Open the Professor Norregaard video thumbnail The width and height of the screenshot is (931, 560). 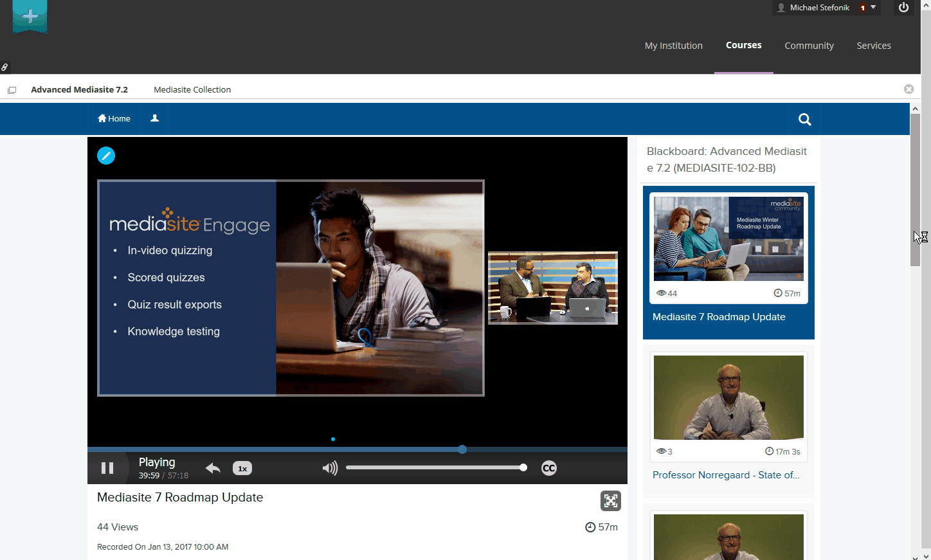[728, 397]
